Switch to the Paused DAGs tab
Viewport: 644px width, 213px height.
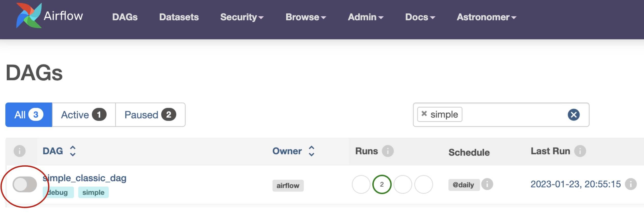tap(150, 115)
